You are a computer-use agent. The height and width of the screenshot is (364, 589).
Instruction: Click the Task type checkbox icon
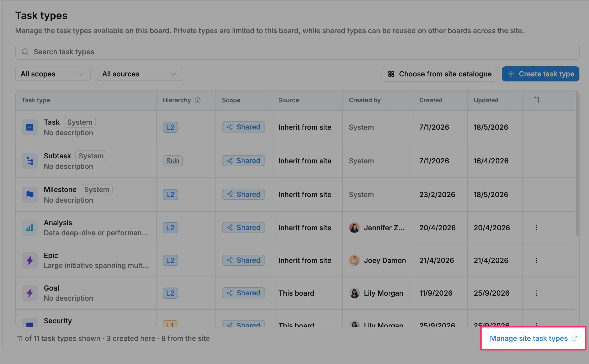click(x=30, y=127)
